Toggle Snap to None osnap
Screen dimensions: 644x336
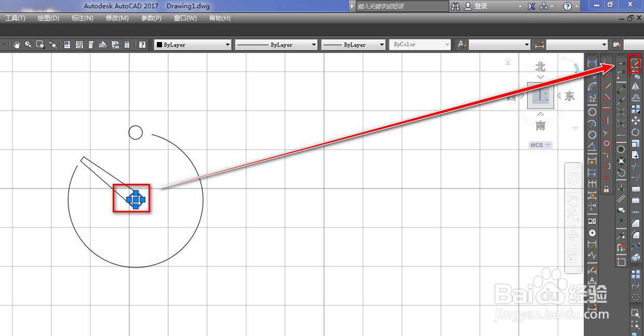pyautogui.click(x=621, y=247)
